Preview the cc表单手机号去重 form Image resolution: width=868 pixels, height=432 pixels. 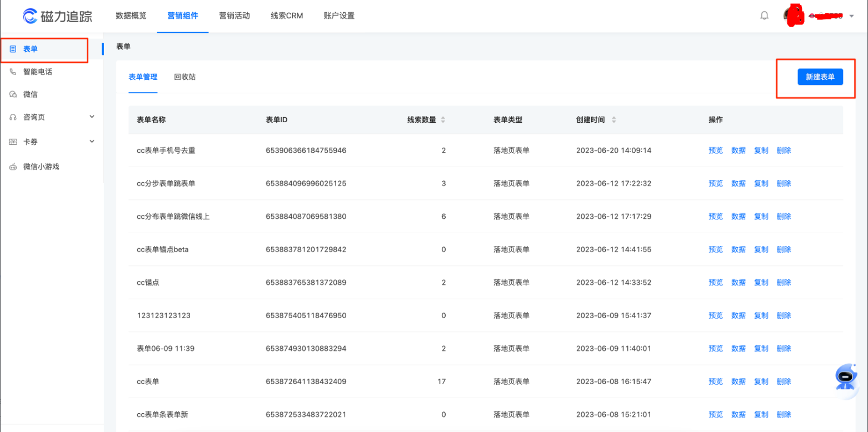coord(716,150)
